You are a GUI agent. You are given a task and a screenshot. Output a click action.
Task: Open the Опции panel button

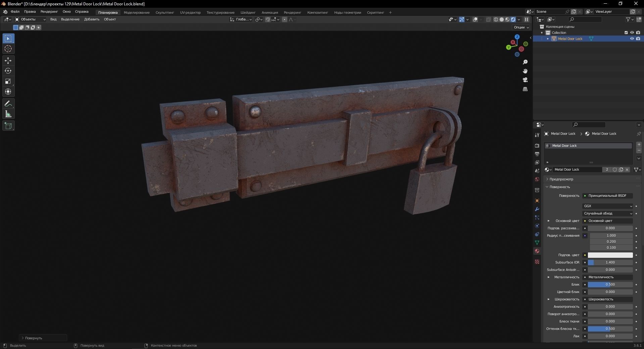(x=520, y=27)
